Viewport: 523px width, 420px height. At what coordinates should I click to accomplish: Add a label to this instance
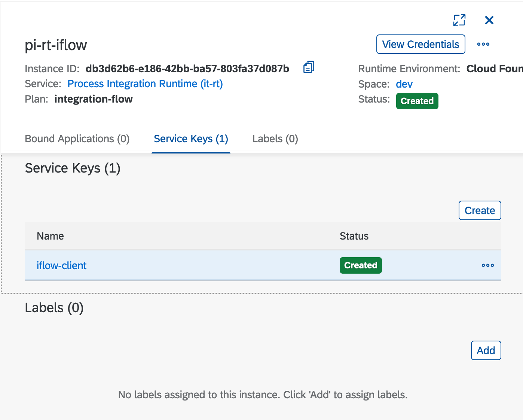486,350
